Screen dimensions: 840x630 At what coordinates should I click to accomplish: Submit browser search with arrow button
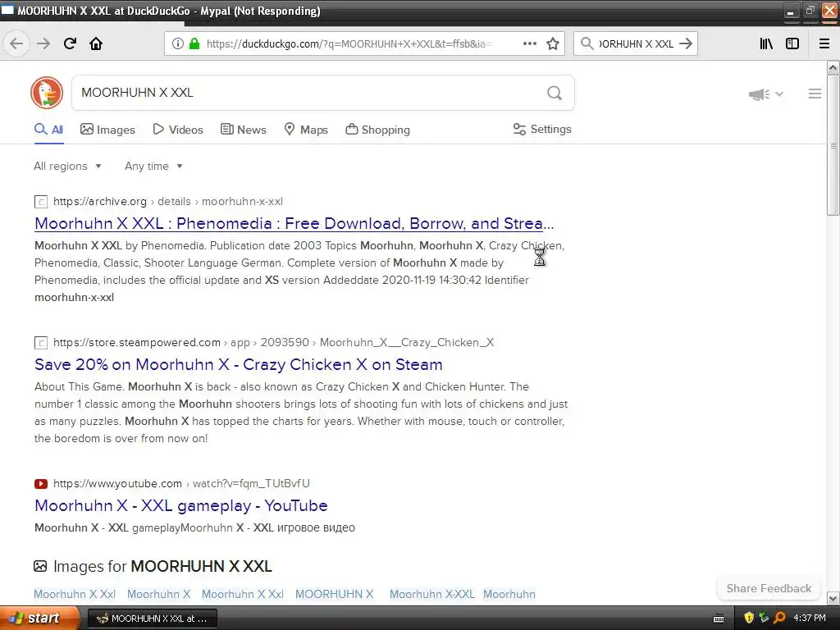(x=685, y=43)
